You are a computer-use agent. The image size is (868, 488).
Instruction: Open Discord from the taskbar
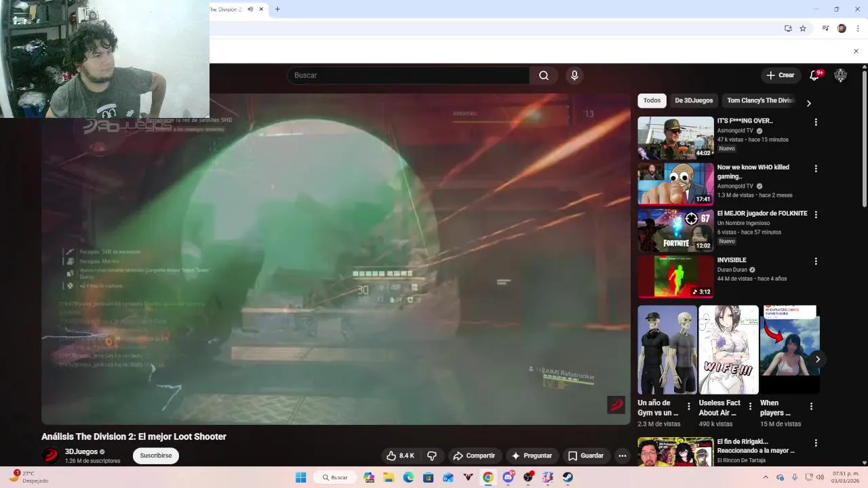(508, 477)
